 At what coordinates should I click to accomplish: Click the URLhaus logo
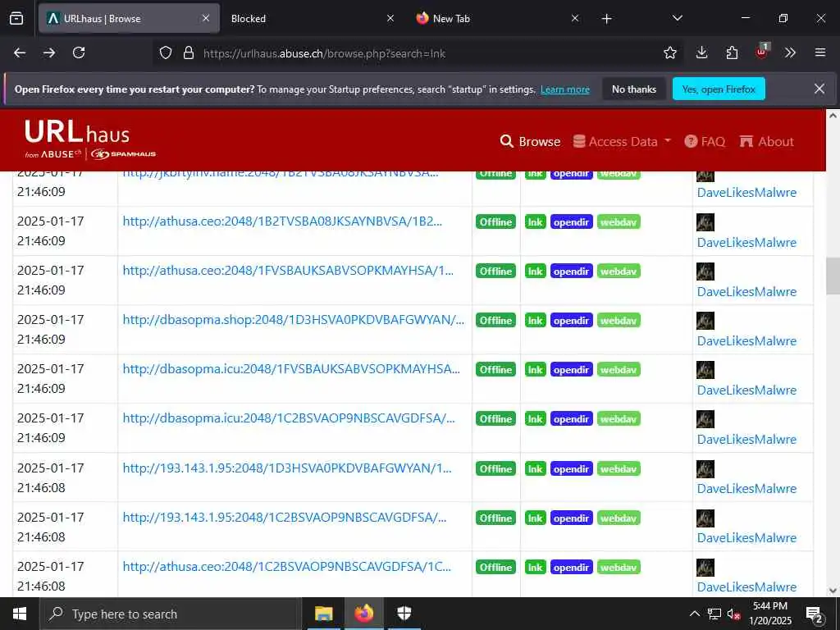coord(90,139)
